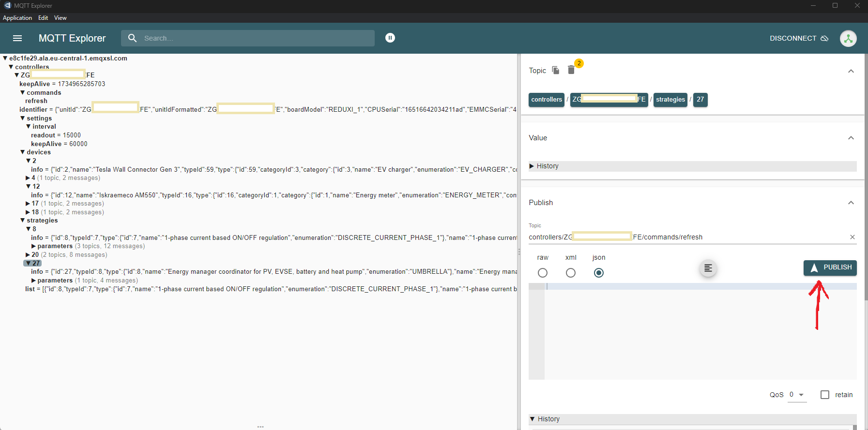Open the QoS level dropdown
868x430 pixels.
click(x=796, y=395)
